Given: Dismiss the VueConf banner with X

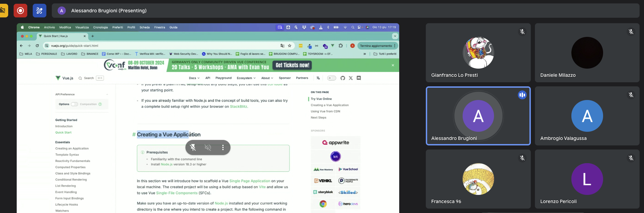Looking at the screenshot, I should coord(393,65).
